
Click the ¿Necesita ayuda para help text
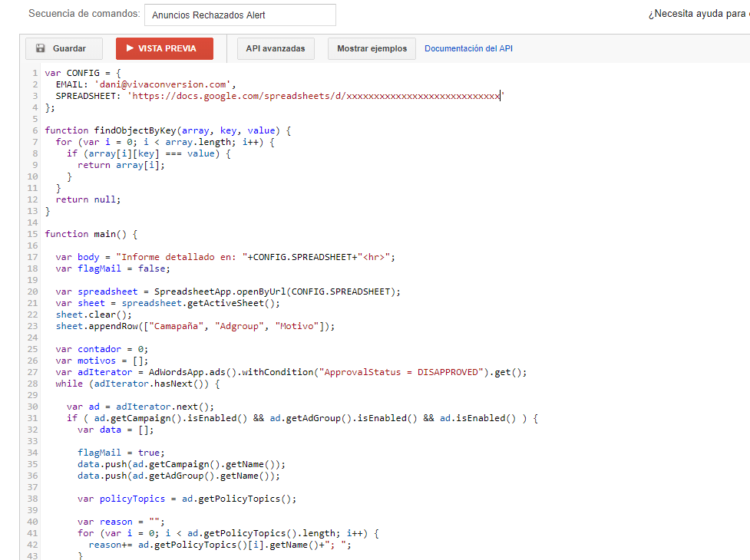(x=699, y=14)
